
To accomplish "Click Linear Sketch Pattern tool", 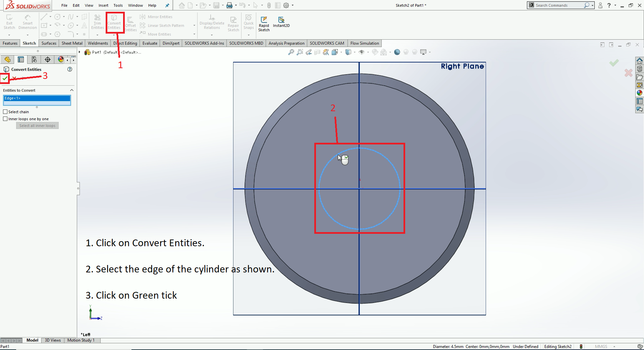I will point(162,26).
